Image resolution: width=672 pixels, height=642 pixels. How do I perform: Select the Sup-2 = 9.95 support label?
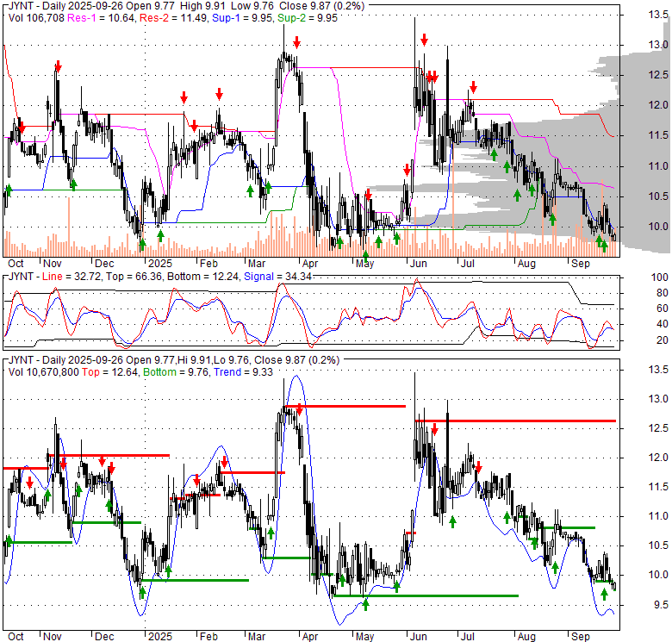point(308,18)
